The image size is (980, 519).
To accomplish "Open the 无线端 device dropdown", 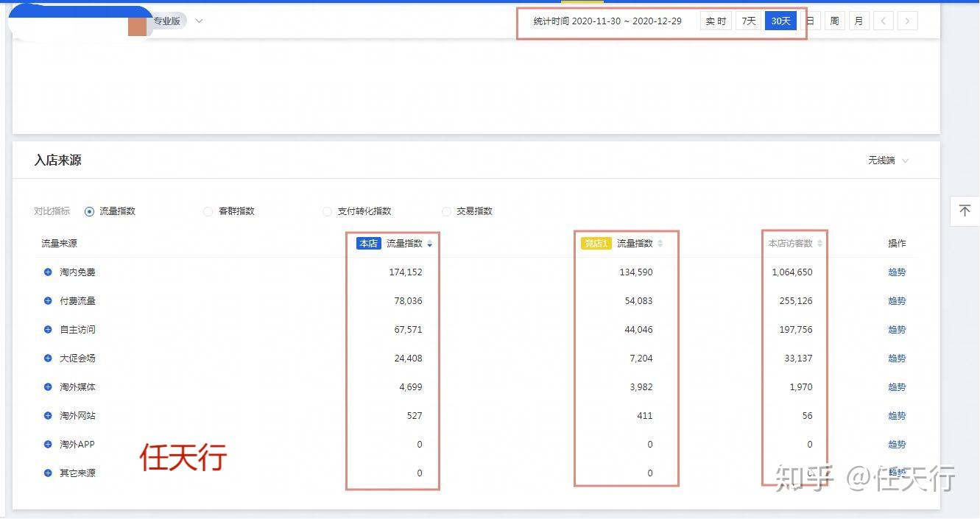I will [888, 160].
